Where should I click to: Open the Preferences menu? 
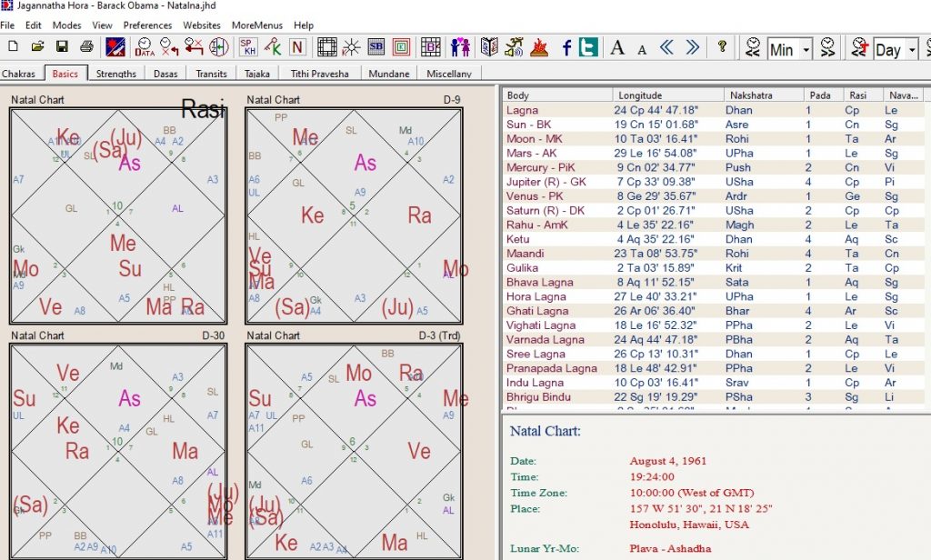147,25
